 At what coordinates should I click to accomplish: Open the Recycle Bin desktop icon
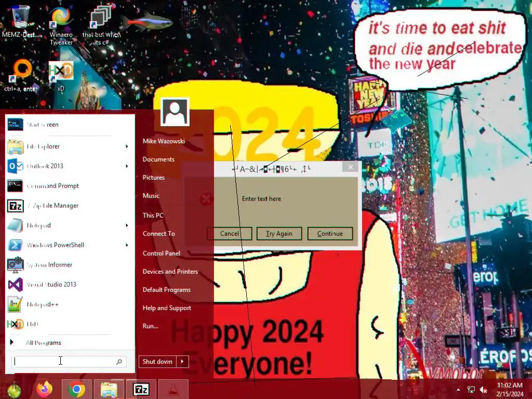pyautogui.click(x=20, y=20)
